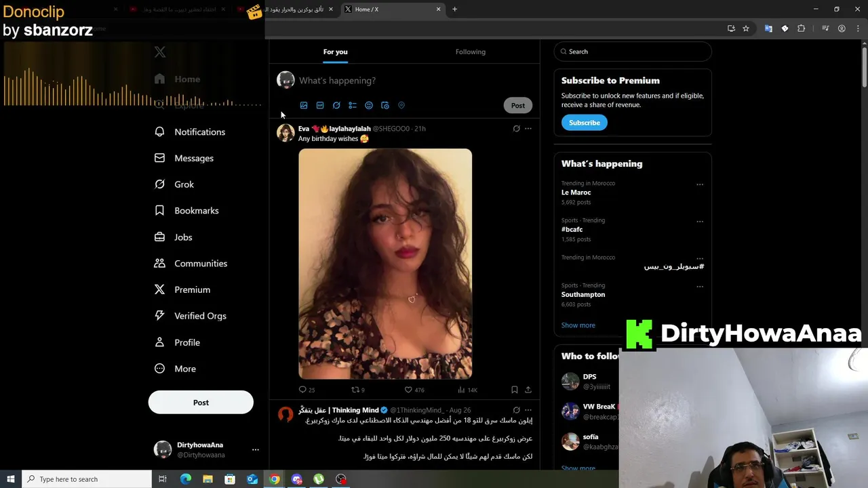Open Chrome menu three dots
The height and width of the screenshot is (488, 868).
coord(857,28)
